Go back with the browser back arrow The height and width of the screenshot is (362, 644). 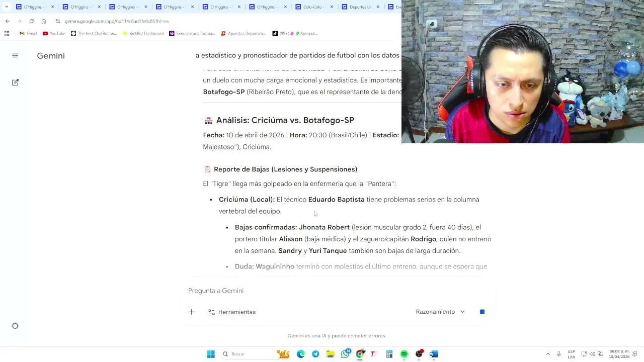click(7, 21)
